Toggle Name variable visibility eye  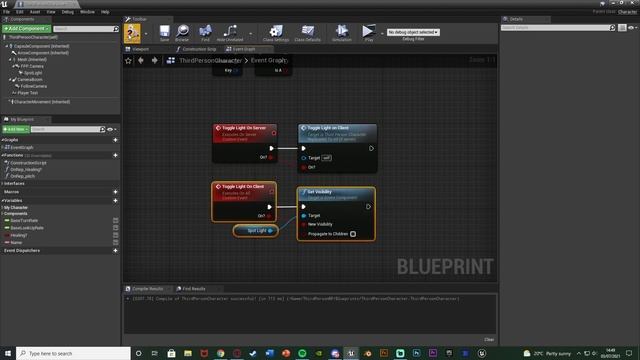(x=116, y=242)
